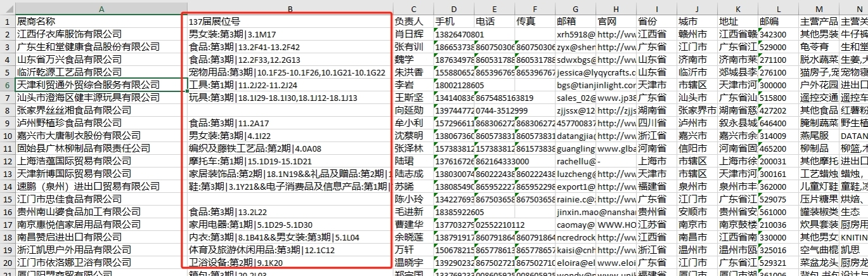This screenshot has width=868, height=276.
Task: Select booth cell 男女装:第3期|3.1M17
Action: point(290,34)
